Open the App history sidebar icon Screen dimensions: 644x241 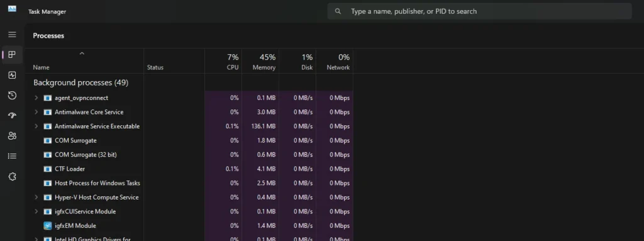(x=12, y=96)
